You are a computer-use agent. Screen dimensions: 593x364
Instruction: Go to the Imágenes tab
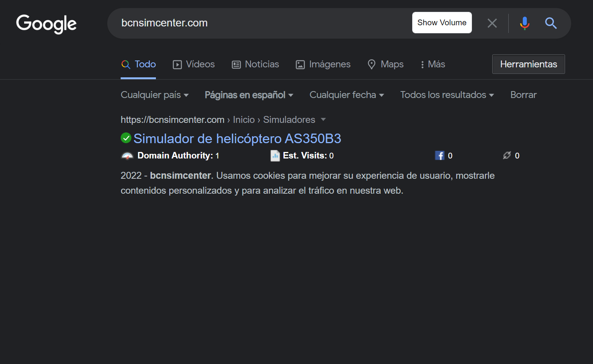pyautogui.click(x=323, y=64)
